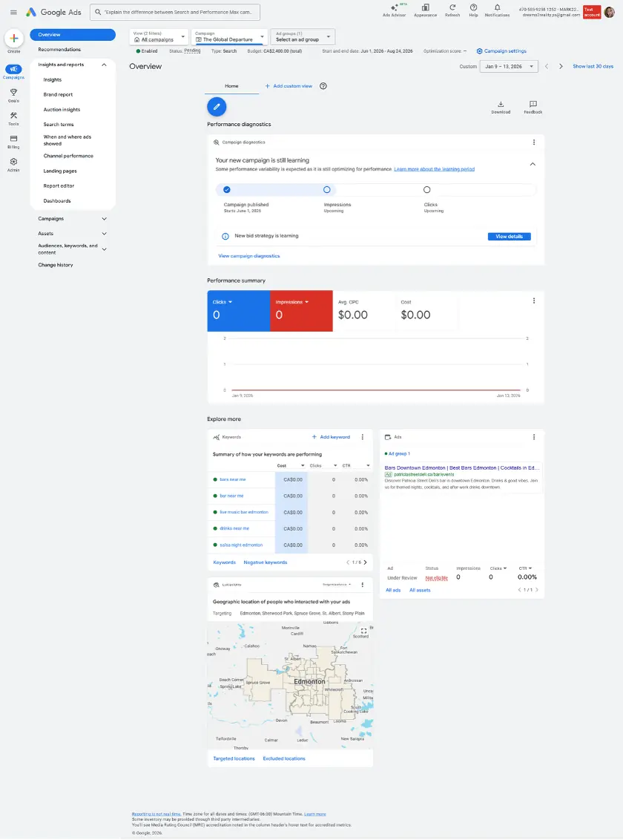Open Campaign diagnostics three-dot menu
Screen dimensions: 623x840
533,142
